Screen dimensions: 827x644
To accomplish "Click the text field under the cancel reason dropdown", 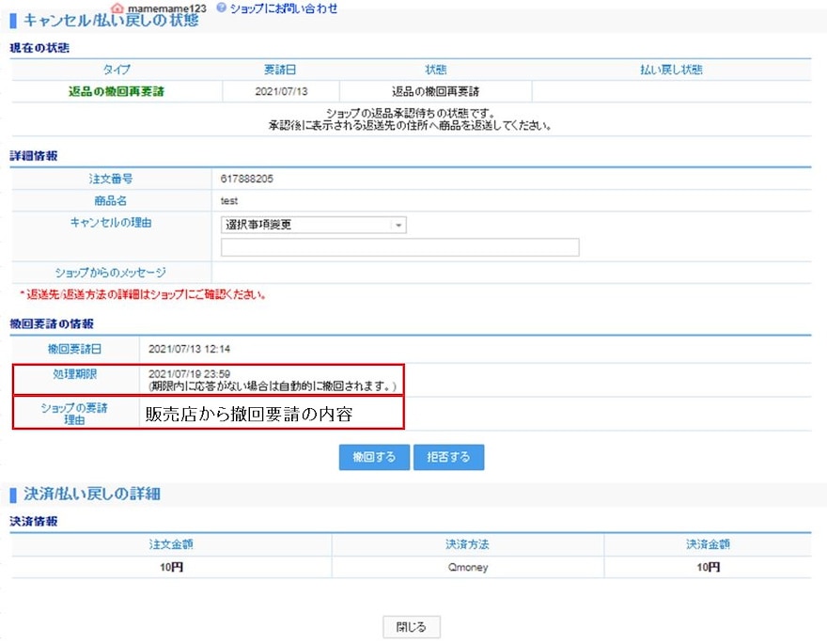I will (x=399, y=247).
